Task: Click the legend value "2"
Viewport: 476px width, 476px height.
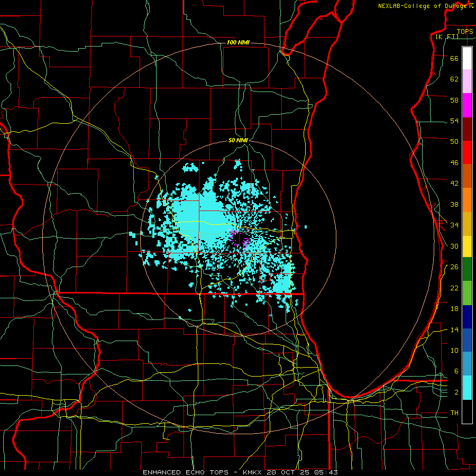Action: click(x=456, y=392)
